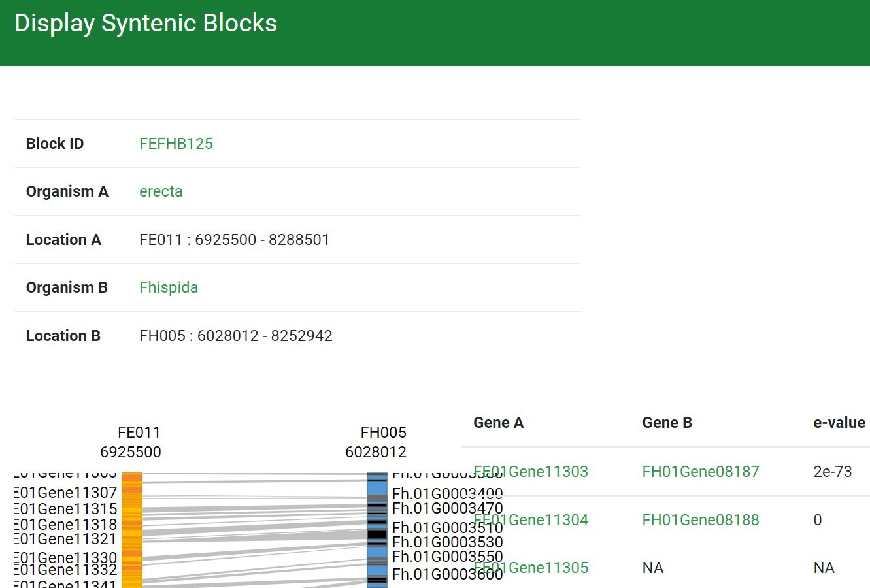Select the E01Gene11330 label in the chart
The image size is (870, 588).
[65, 557]
